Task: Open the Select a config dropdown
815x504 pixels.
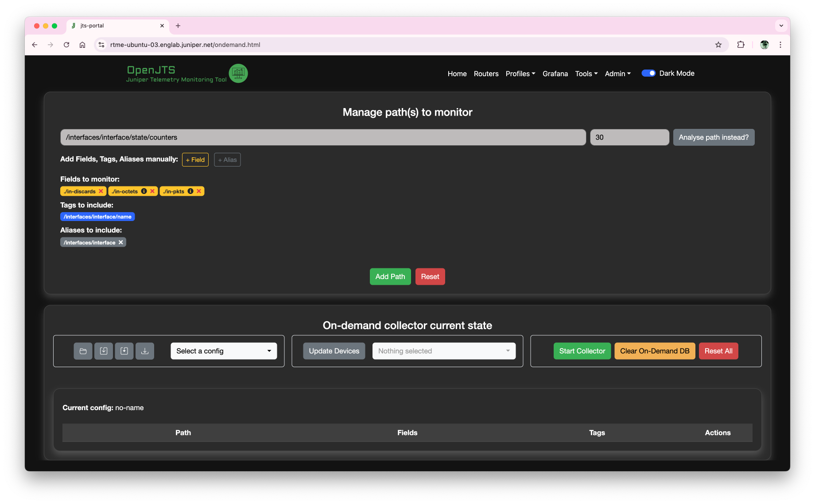Action: 224,351
